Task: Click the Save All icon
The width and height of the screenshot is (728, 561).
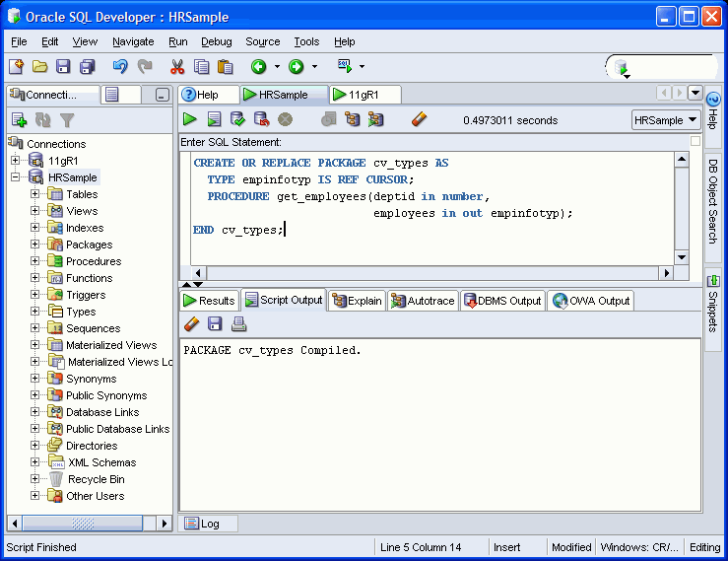Action: click(87, 67)
